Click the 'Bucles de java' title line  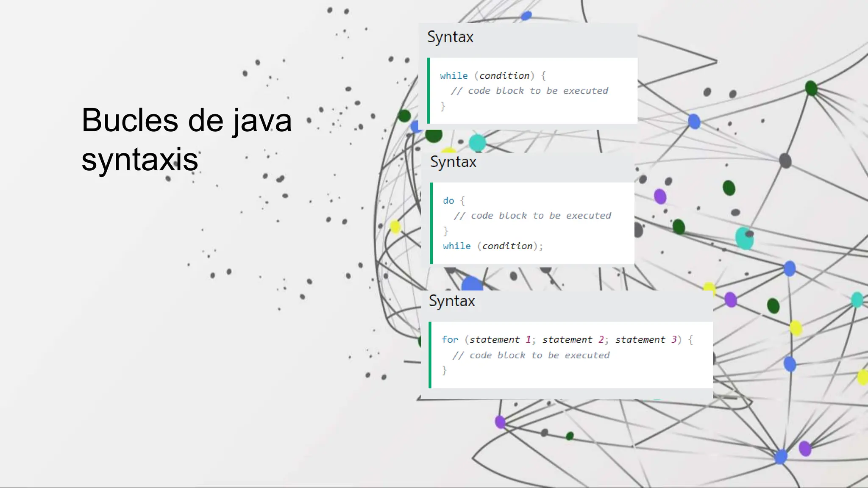pyautogui.click(x=186, y=121)
